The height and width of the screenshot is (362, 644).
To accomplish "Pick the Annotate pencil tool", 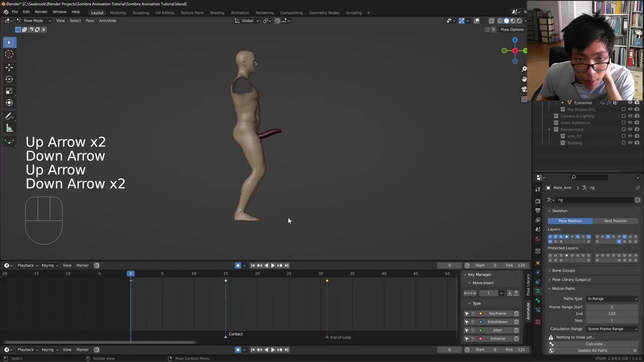I will click(x=9, y=116).
